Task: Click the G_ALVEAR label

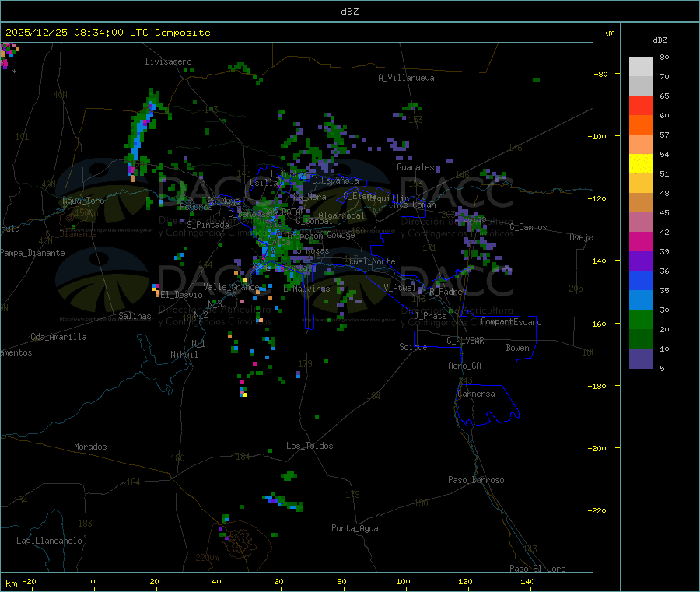Action: (x=465, y=341)
